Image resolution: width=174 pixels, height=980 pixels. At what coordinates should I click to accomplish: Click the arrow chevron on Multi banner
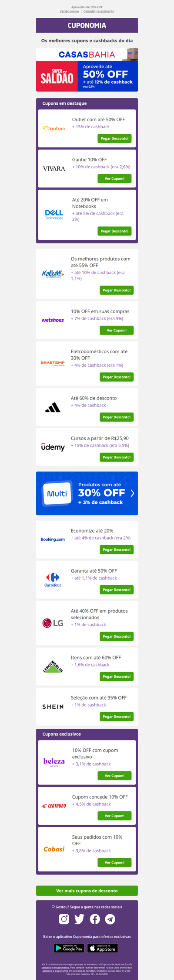pyautogui.click(x=132, y=493)
